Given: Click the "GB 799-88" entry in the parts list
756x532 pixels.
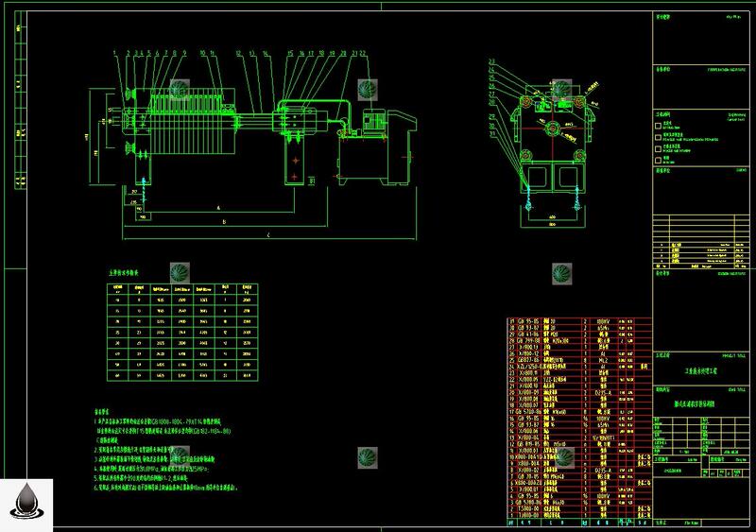Looking at the screenshot, I should pyautogui.click(x=528, y=340).
